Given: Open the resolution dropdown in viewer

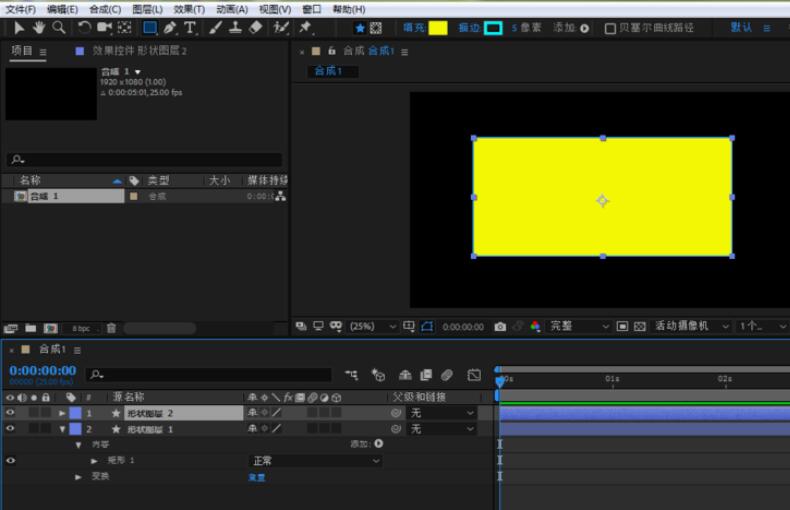Looking at the screenshot, I should [x=579, y=327].
